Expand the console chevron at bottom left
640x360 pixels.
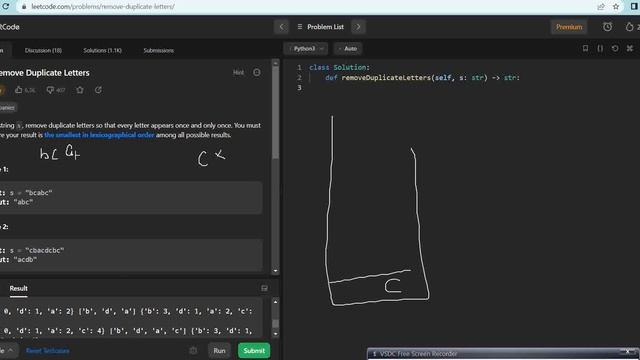pyautogui.click(x=10, y=351)
